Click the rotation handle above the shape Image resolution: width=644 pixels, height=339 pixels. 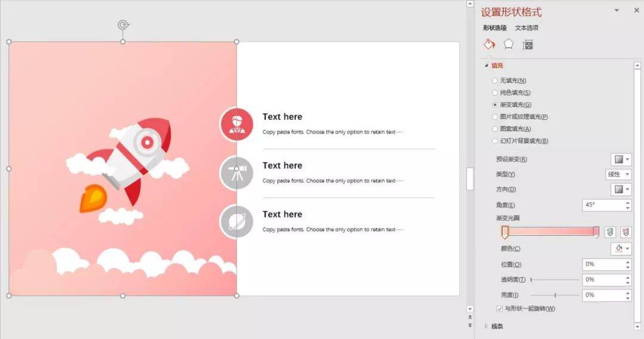(x=123, y=25)
